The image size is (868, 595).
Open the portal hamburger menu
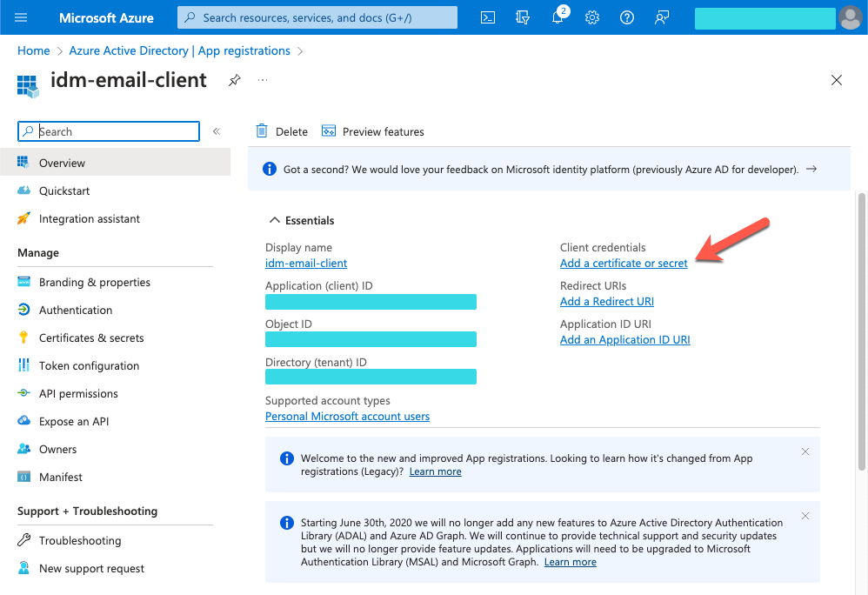[21, 17]
